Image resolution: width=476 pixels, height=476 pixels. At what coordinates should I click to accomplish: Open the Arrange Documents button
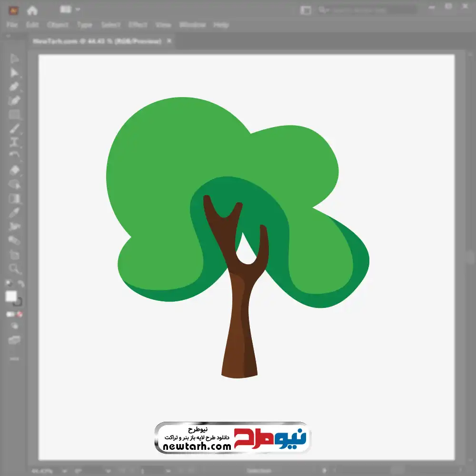click(306, 10)
